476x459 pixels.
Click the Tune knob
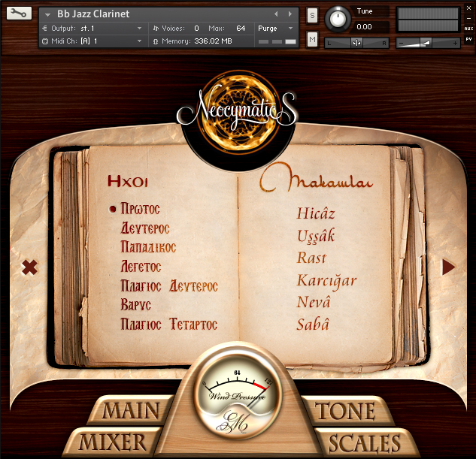tap(338, 19)
